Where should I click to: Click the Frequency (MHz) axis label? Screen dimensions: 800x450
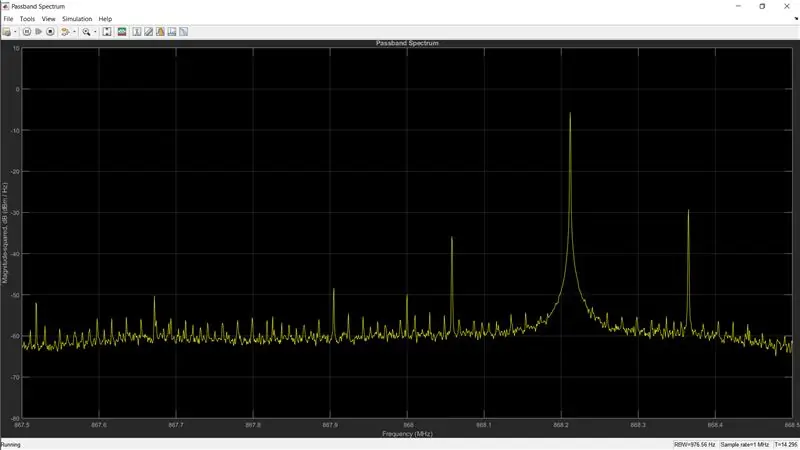[x=407, y=434]
